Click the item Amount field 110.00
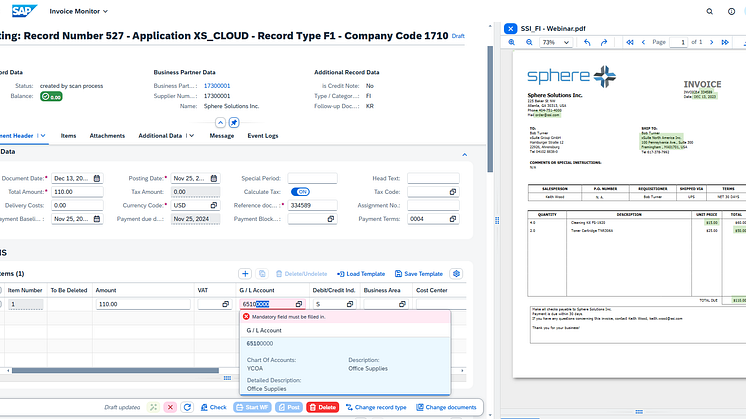746x419 pixels. [x=143, y=304]
